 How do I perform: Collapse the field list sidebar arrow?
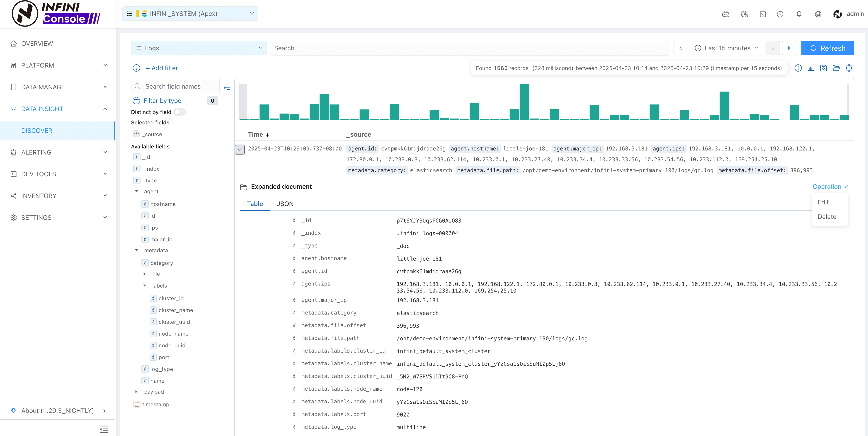[227, 88]
